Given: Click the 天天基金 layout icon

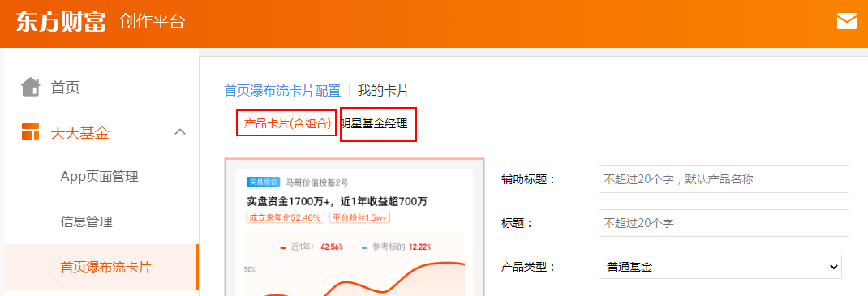Looking at the screenshot, I should point(31,133).
